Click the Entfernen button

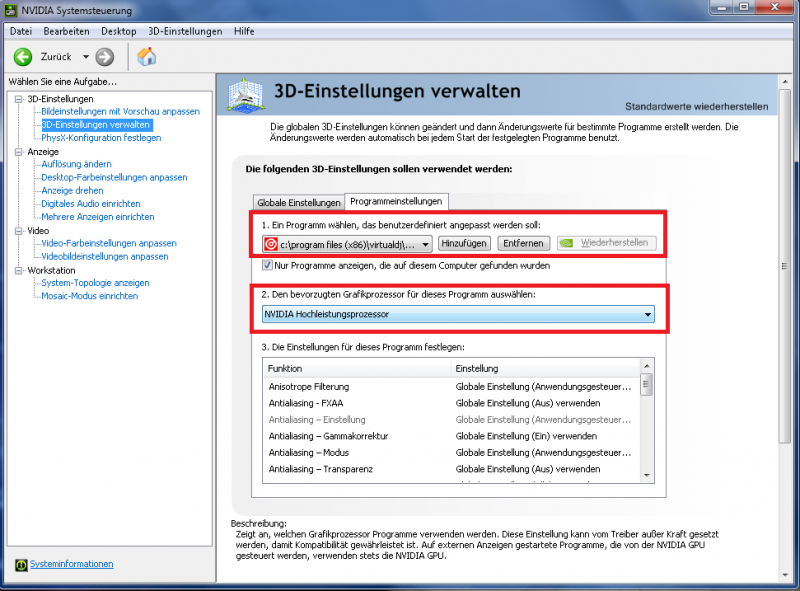pyautogui.click(x=523, y=243)
